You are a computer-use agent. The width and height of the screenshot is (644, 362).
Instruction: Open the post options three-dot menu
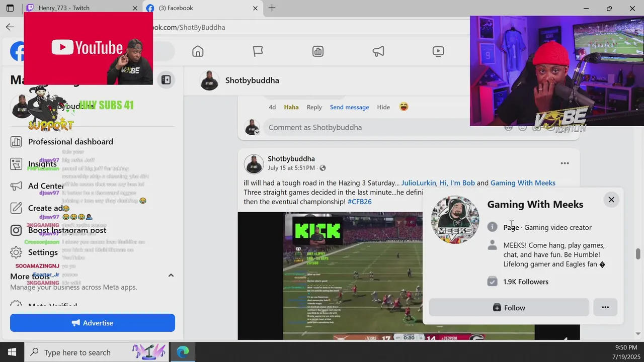pos(565,163)
